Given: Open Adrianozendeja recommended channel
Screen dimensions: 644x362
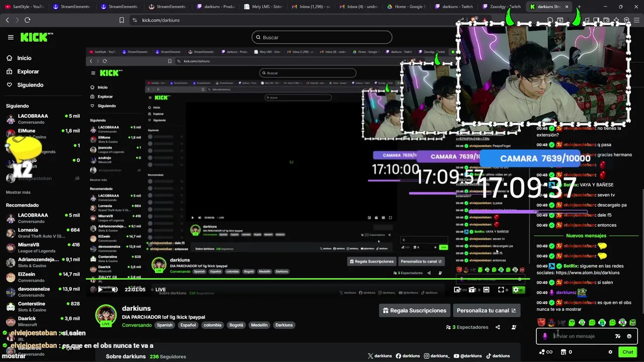Looking at the screenshot, I should (43, 262).
